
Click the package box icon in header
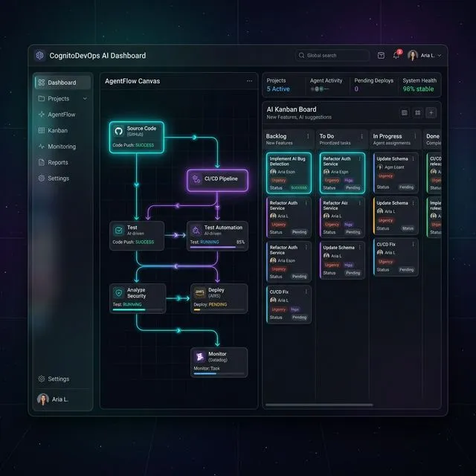click(x=381, y=55)
